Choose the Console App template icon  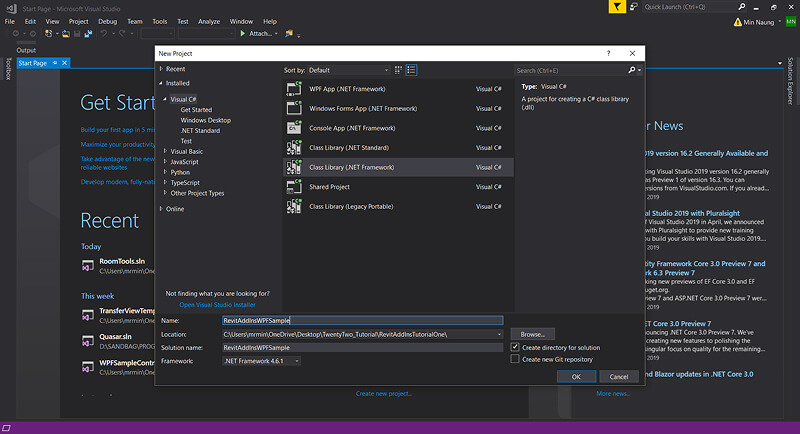pos(294,128)
